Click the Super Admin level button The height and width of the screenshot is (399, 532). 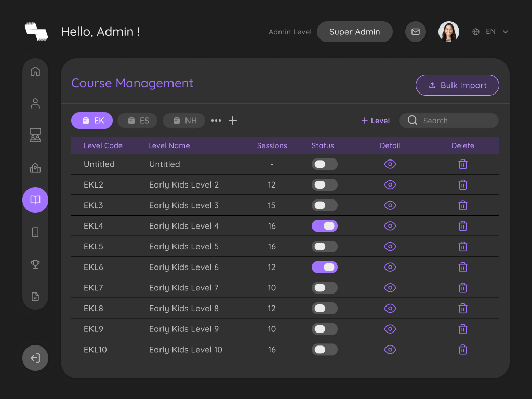click(354, 32)
